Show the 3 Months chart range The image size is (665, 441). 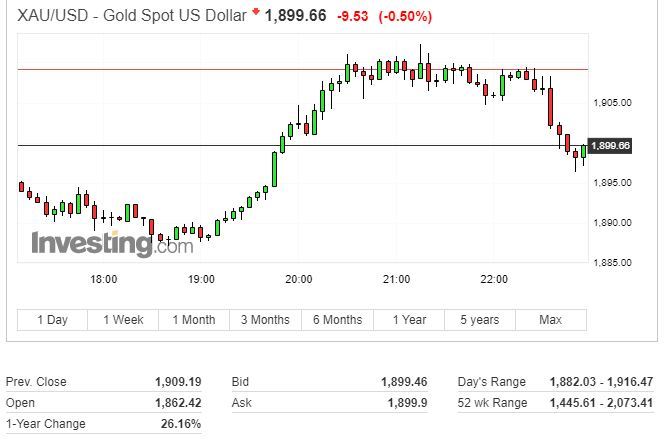265,320
